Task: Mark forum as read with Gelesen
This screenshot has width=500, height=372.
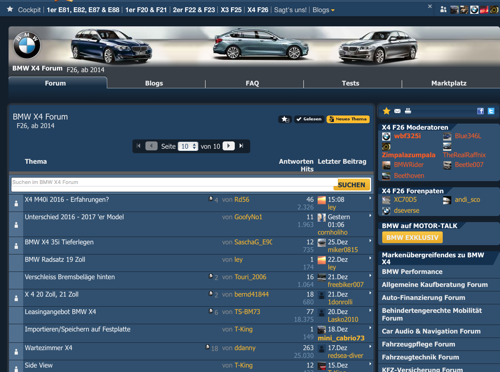Action: pos(309,119)
